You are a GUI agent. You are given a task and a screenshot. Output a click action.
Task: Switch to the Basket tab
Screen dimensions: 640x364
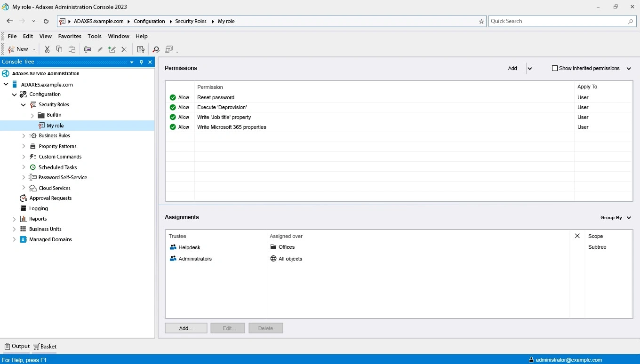tap(45, 347)
